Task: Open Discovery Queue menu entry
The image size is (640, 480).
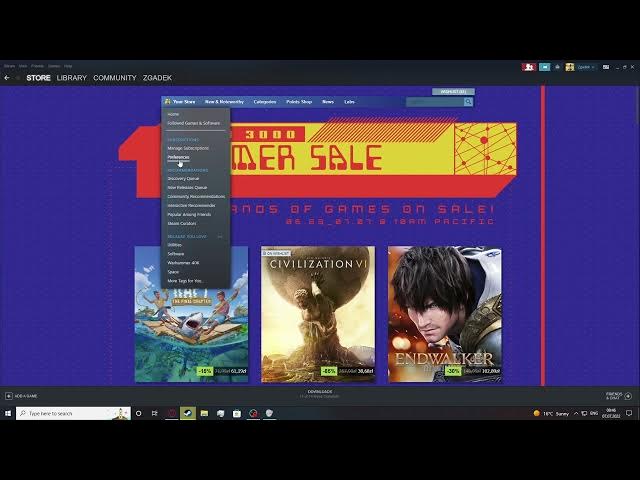Action: (183, 178)
